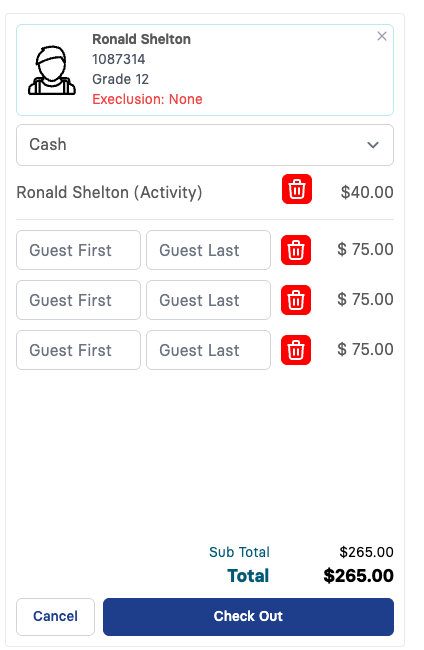Cancel the current transaction
The height and width of the screenshot is (650, 424).
pos(56,616)
